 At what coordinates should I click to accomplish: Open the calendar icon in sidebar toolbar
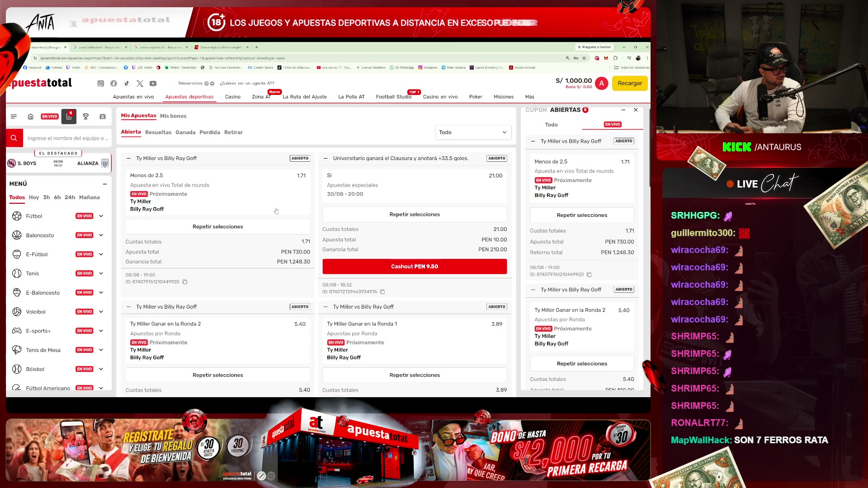tap(103, 117)
